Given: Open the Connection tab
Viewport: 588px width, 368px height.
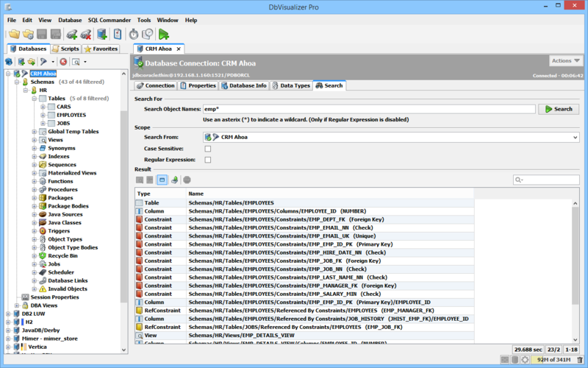Looking at the screenshot, I should point(156,85).
